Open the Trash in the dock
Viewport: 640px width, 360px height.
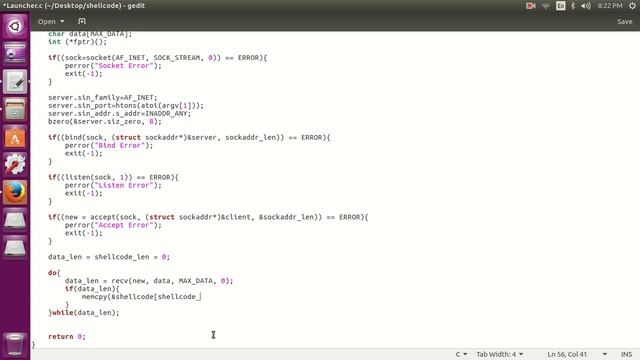coord(15,344)
